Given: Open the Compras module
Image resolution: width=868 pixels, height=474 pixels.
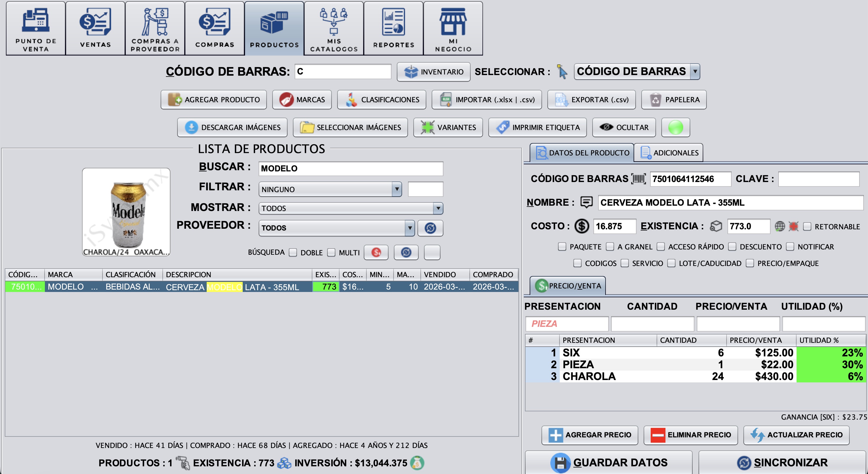Looking at the screenshot, I should click(215, 28).
